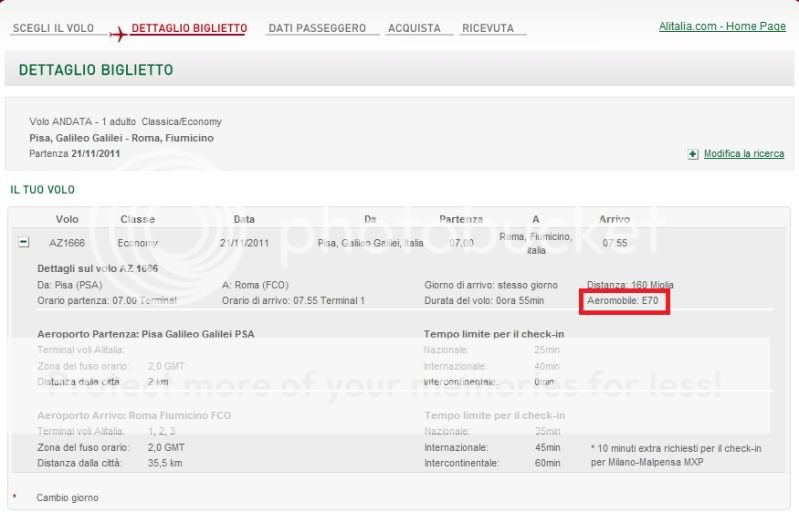Go to the SCEGLI IL VOLO step
799x513 pixels.
(53, 28)
